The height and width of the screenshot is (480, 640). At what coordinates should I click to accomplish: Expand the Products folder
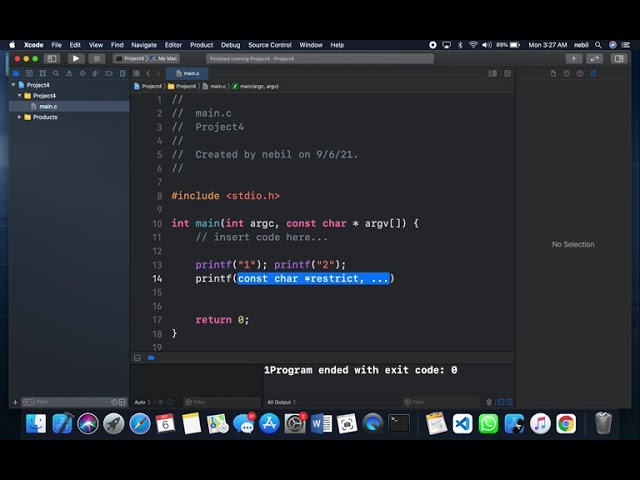pyautogui.click(x=19, y=117)
